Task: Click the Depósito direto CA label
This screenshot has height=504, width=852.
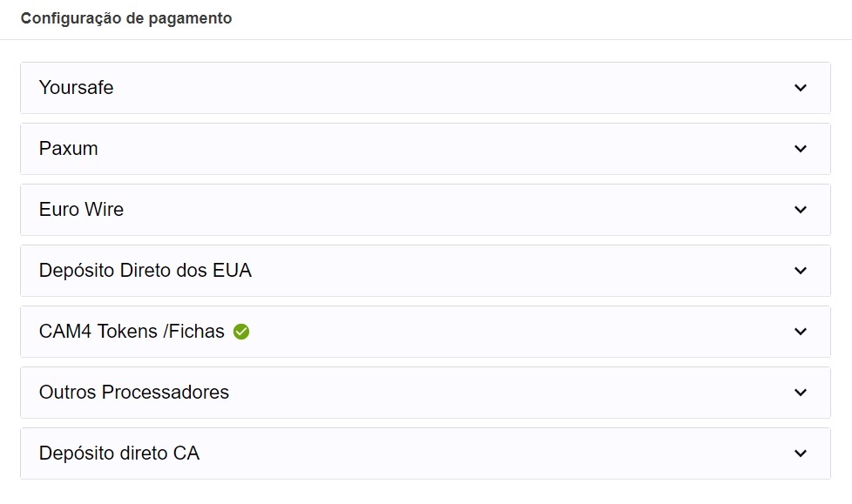Action: tap(119, 454)
